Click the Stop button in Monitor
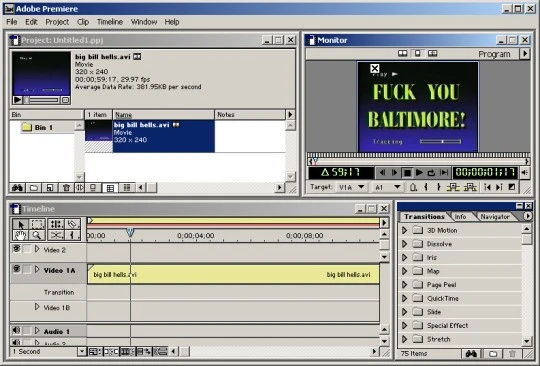This screenshot has width=540, height=366. click(407, 172)
